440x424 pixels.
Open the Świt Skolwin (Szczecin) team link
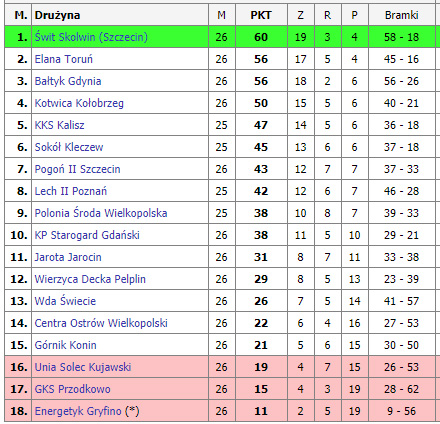(91, 37)
